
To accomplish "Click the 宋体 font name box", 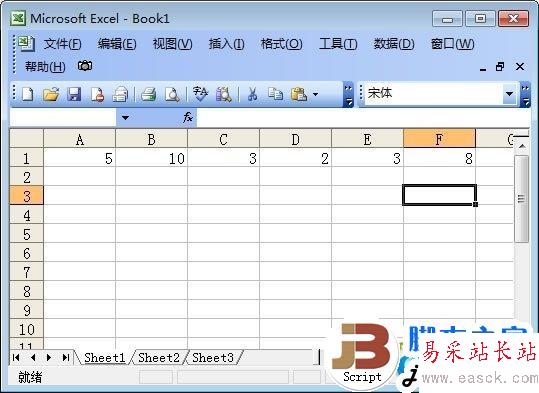I will [434, 94].
